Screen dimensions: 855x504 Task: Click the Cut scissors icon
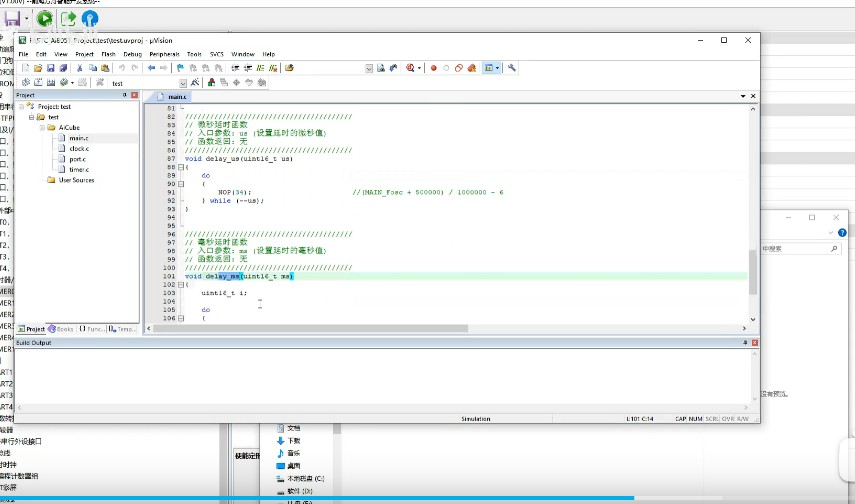[x=79, y=68]
